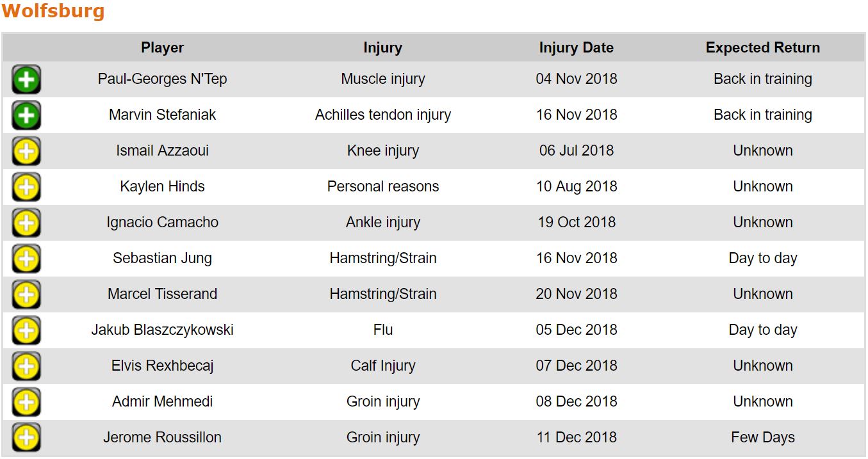Screen dimensions: 868x459
Task: Click the Injury Date column header
Action: point(576,48)
